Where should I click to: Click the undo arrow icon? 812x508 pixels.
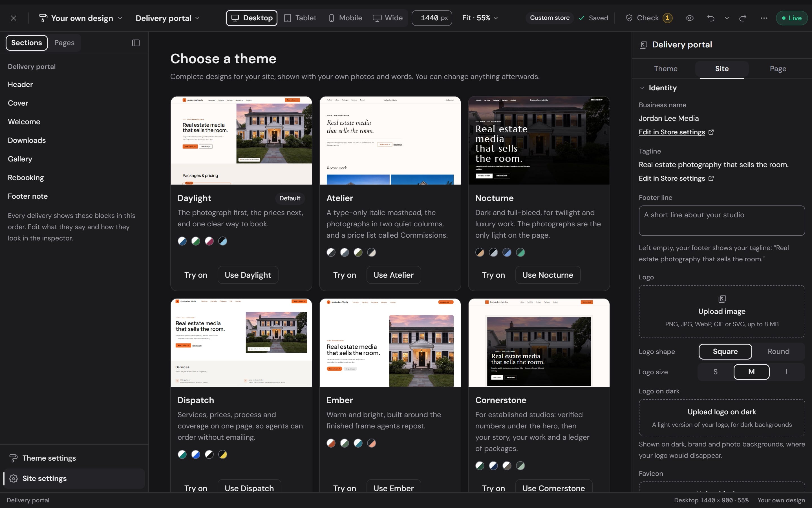(710, 18)
